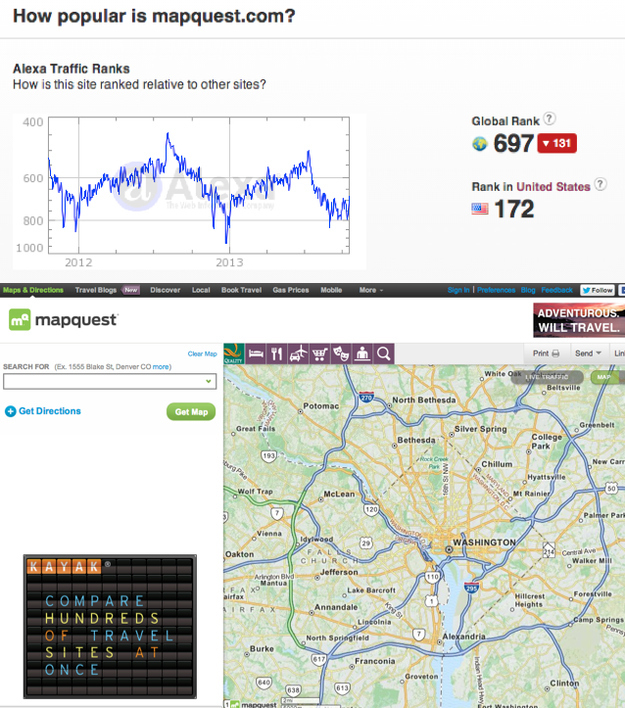Click the Bethesda label on the map

[416, 440]
